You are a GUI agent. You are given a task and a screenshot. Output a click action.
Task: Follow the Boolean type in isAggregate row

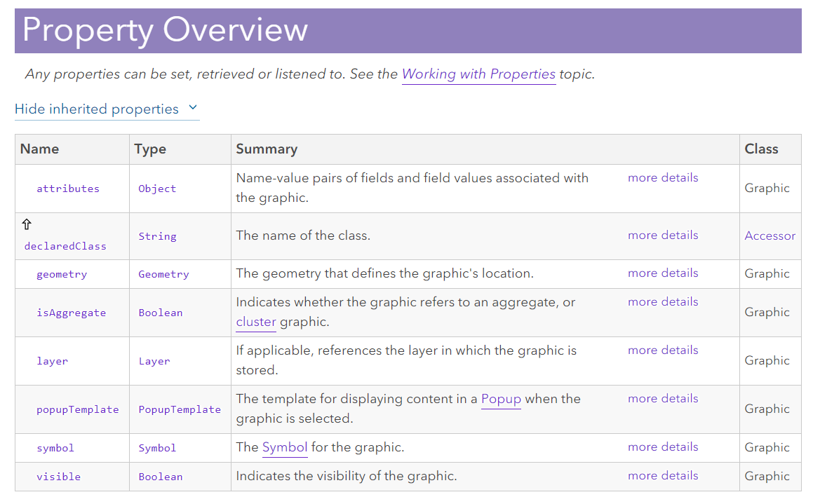coord(160,313)
